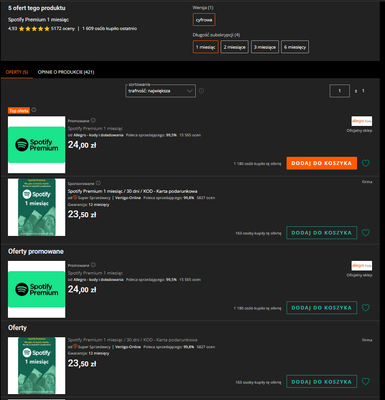
Task: Open the sortowanie trafność dropdown
Action: 160,91
